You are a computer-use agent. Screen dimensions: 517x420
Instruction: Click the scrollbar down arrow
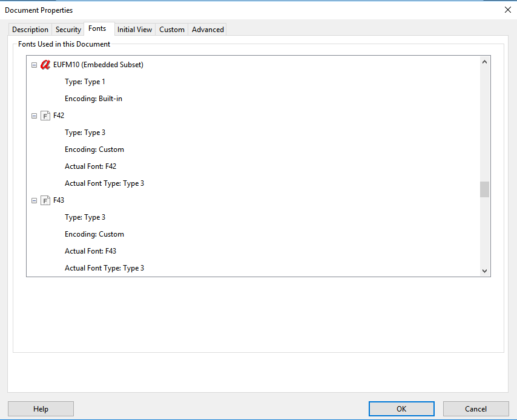[x=484, y=271]
